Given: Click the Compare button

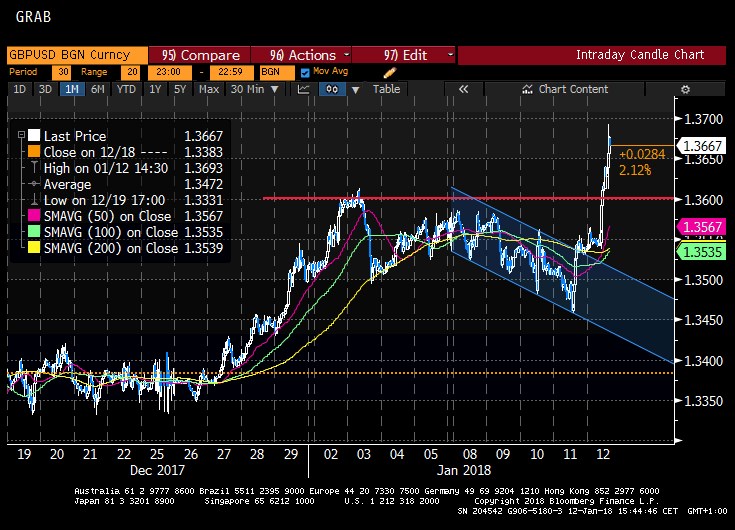Looking at the screenshot, I should click(200, 55).
